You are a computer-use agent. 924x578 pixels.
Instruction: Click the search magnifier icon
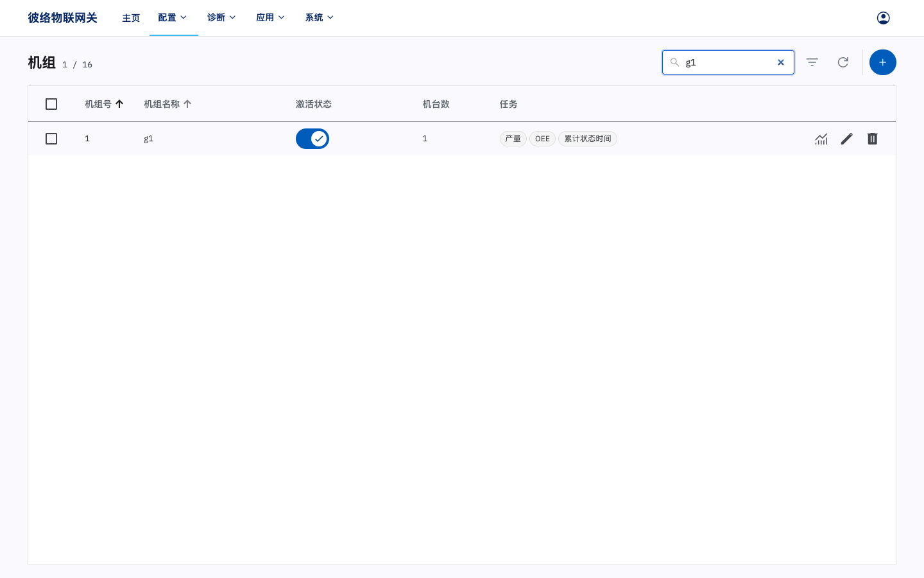(x=674, y=62)
